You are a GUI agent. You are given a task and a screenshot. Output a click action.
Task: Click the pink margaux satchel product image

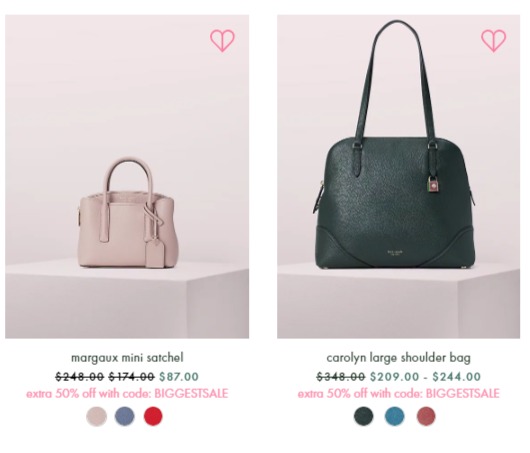127,176
